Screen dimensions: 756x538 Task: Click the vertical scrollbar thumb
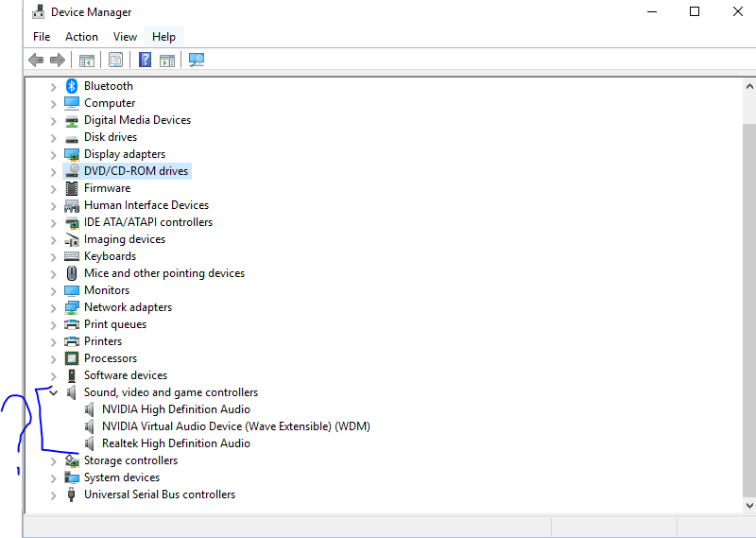(x=749, y=309)
